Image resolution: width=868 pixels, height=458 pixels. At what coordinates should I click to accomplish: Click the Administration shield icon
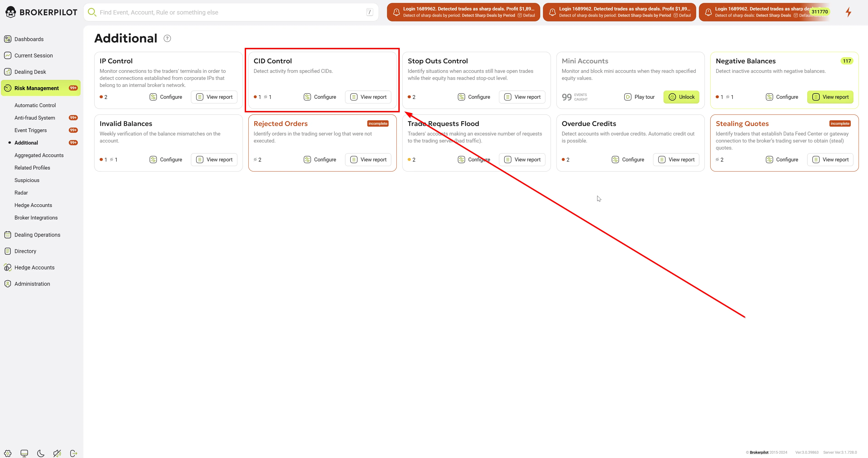click(8, 284)
